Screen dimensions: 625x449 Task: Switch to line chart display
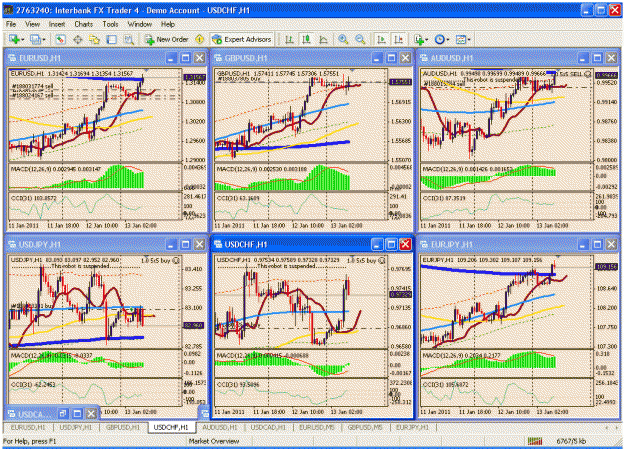tap(323, 39)
